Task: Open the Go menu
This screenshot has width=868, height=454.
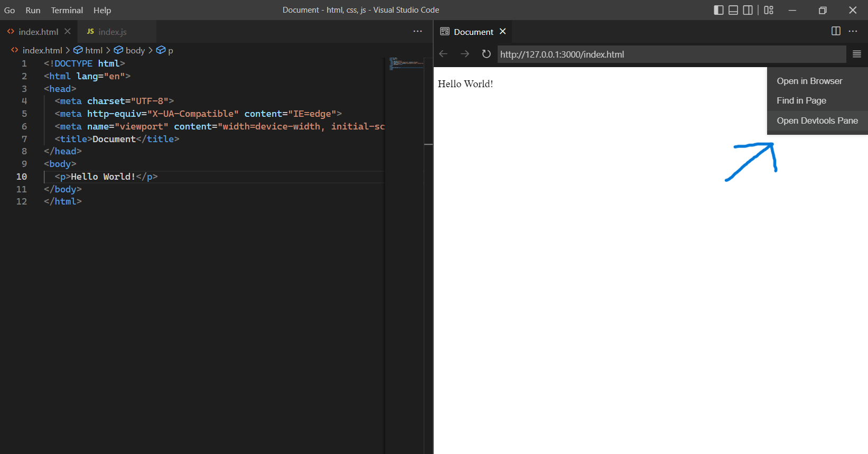Action: [x=10, y=10]
